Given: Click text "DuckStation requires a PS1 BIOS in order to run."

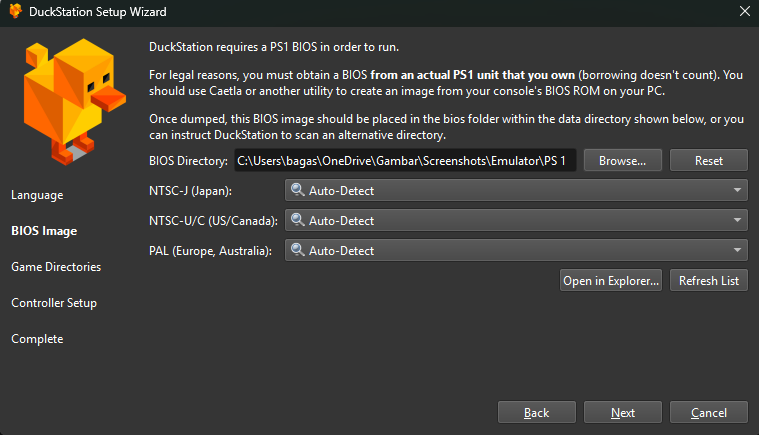Looking at the screenshot, I should [274, 47].
